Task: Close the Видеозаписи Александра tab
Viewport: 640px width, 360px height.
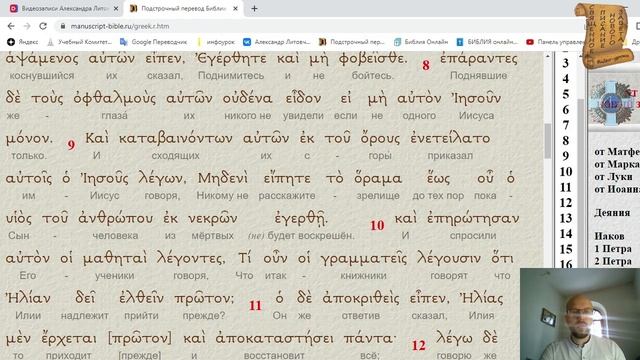Action: (x=116, y=9)
